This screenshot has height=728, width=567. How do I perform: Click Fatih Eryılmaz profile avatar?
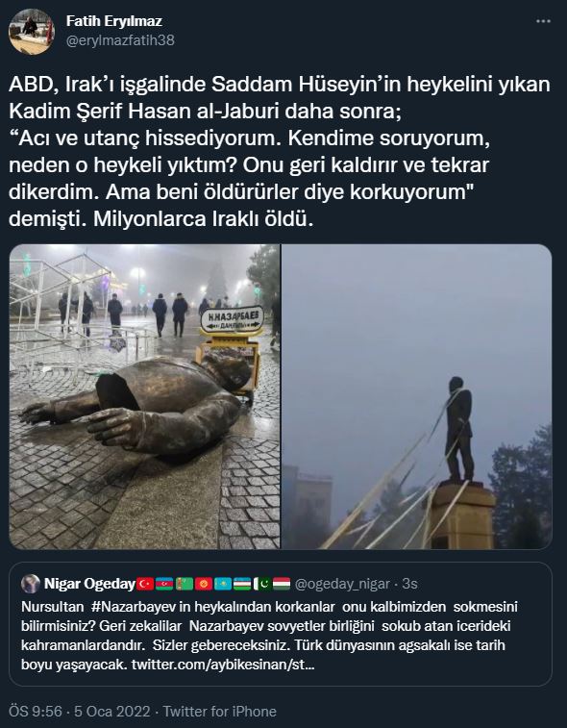32,31
